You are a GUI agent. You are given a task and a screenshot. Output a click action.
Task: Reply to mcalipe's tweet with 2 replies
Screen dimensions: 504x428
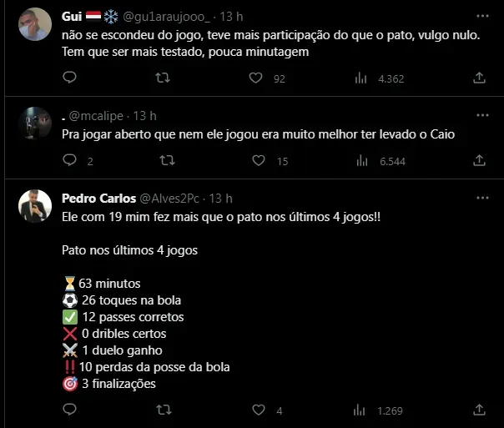click(x=70, y=161)
